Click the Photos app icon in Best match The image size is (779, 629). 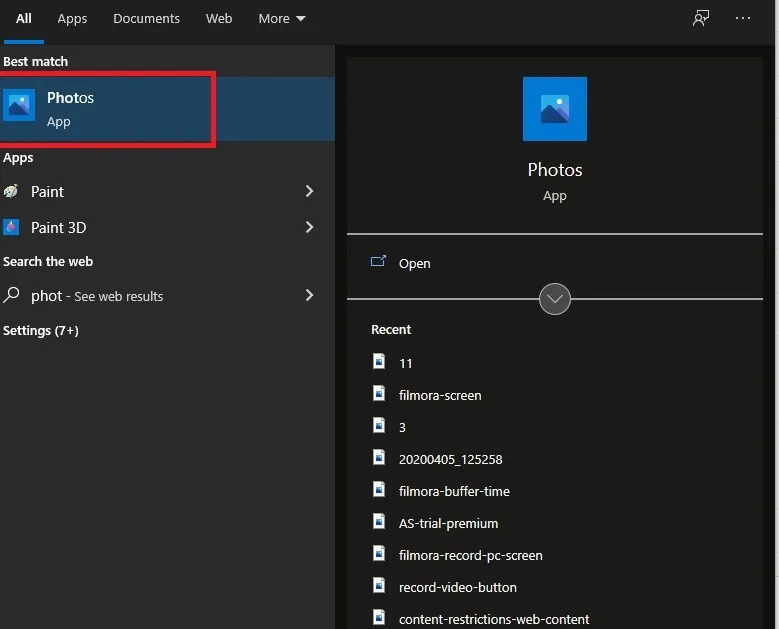(x=19, y=105)
